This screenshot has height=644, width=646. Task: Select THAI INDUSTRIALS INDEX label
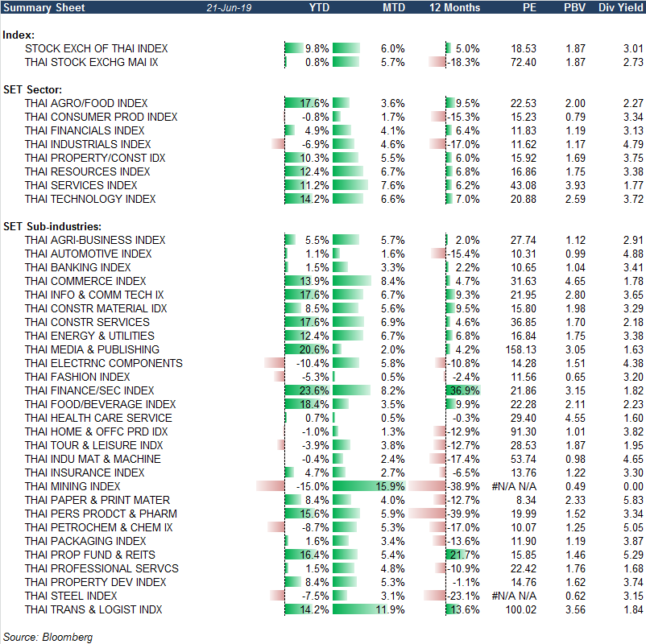tap(88, 144)
